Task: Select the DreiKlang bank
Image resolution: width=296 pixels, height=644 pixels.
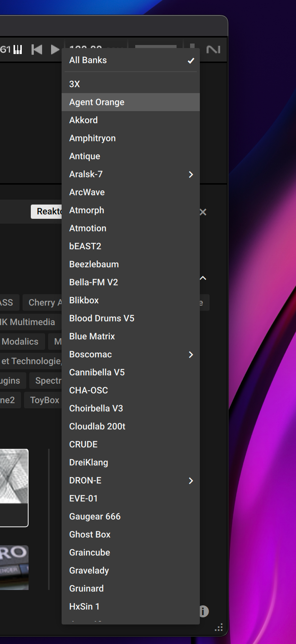Action: click(x=130, y=462)
